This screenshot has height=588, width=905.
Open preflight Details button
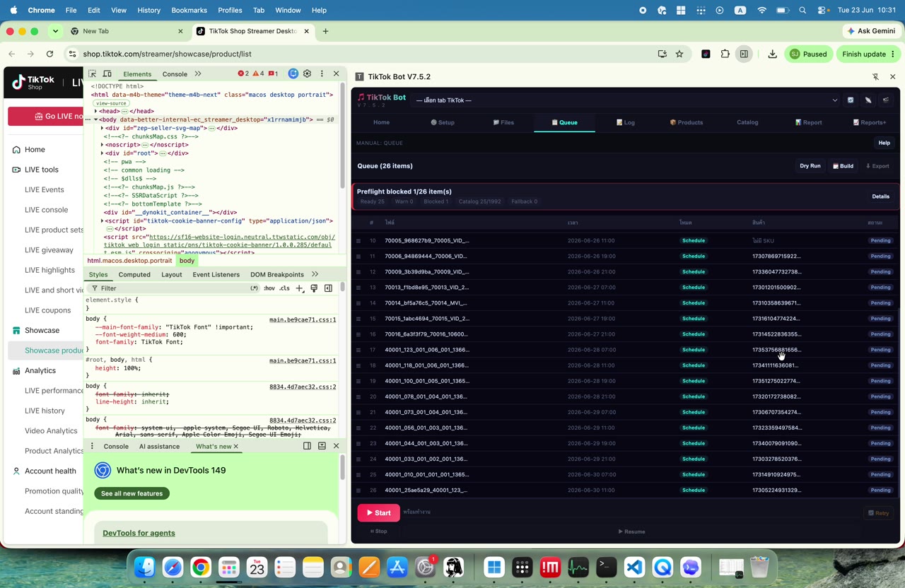[880, 196]
